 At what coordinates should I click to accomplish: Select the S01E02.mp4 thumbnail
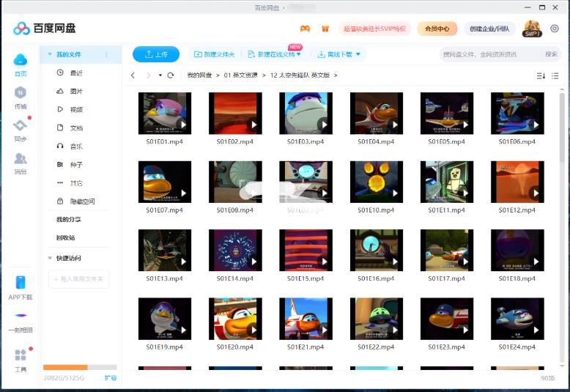click(x=235, y=114)
